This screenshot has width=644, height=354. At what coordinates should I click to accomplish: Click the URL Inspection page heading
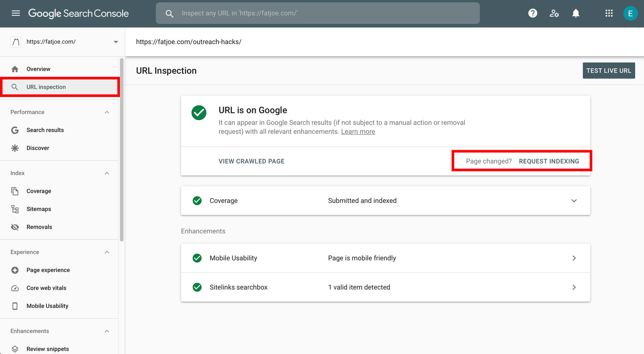[166, 71]
